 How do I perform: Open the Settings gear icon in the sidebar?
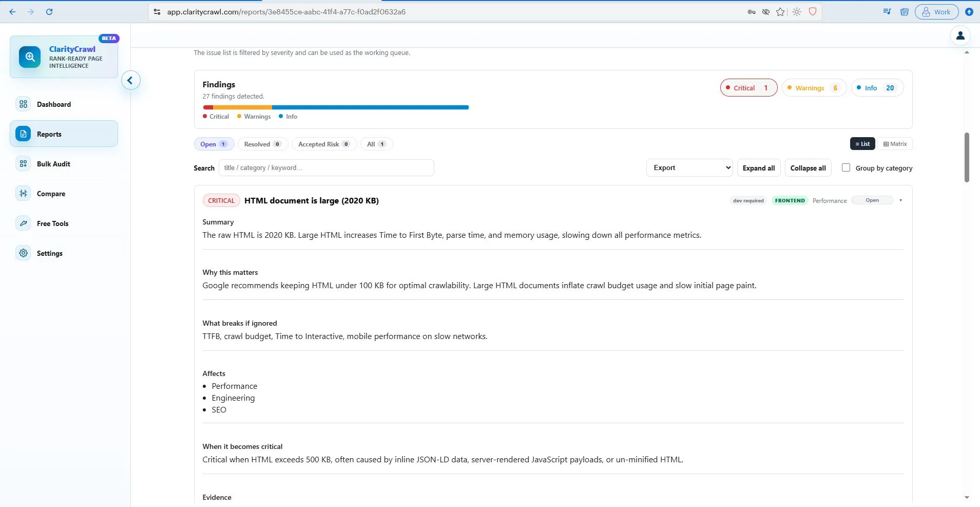tap(23, 253)
